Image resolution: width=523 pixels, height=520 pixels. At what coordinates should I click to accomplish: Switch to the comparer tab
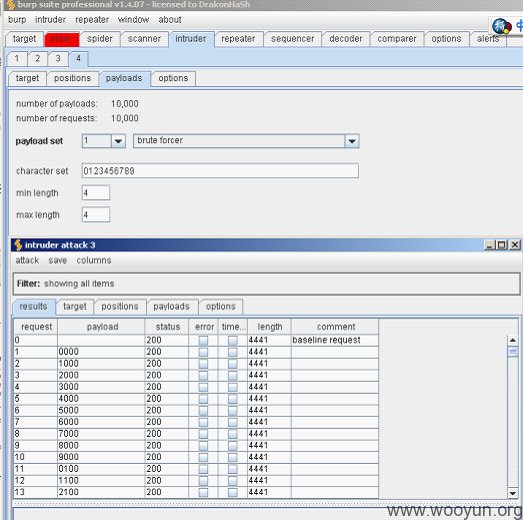coord(397,39)
